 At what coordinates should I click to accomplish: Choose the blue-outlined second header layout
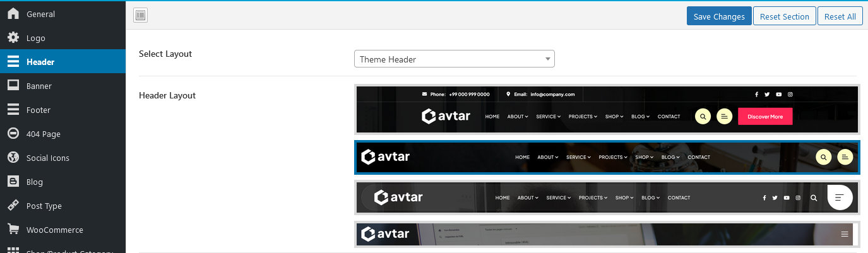click(x=607, y=157)
